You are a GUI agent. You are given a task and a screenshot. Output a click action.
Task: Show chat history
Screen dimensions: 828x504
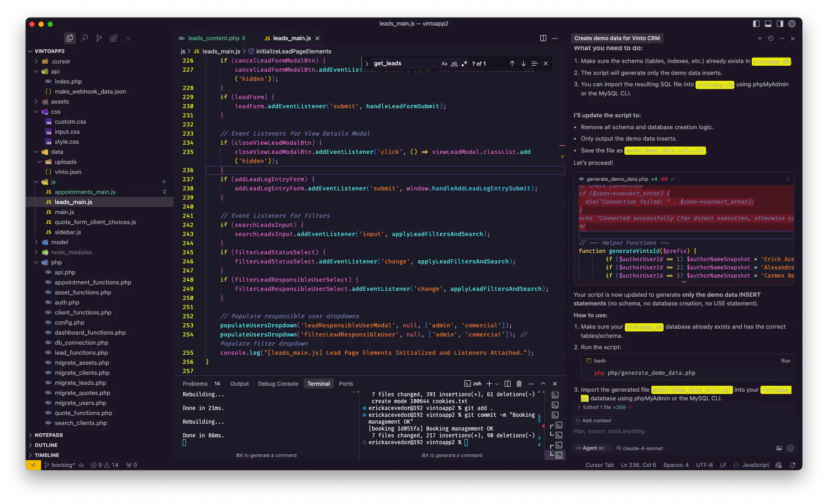coord(771,38)
